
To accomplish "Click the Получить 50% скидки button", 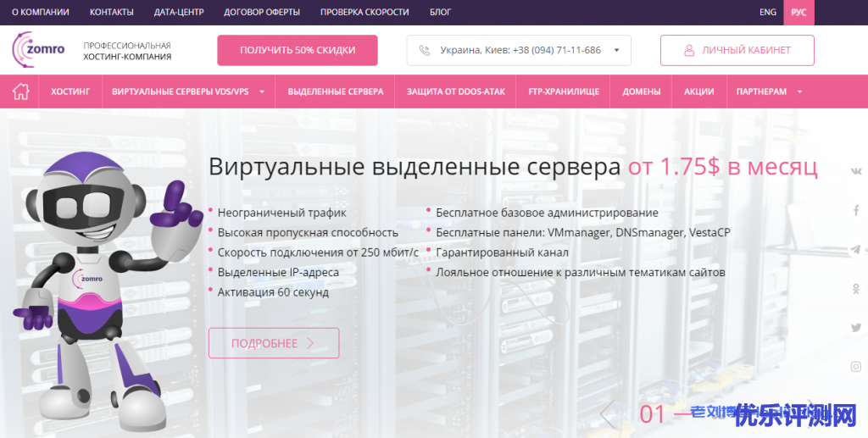I will (x=297, y=50).
